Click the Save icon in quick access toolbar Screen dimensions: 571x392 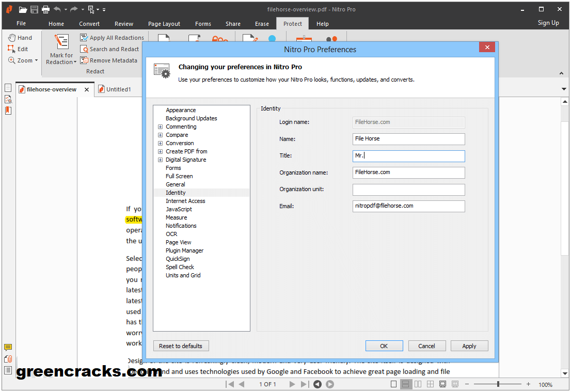[34, 9]
